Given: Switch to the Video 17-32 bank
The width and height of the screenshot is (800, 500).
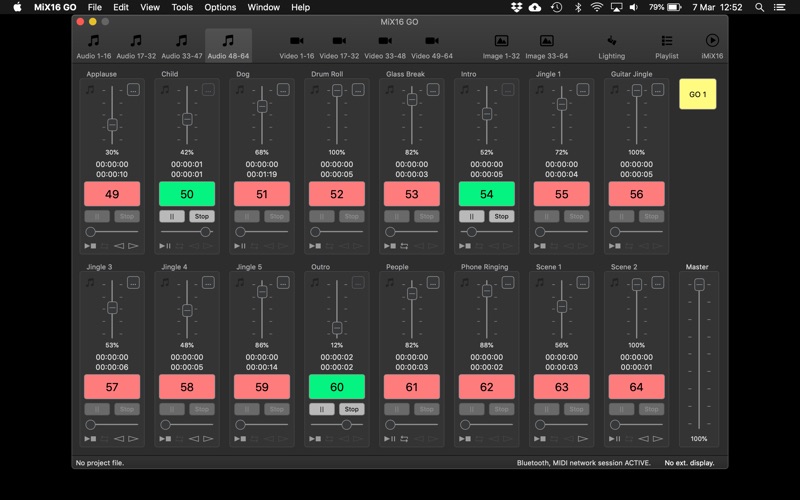Looking at the screenshot, I should [339, 46].
